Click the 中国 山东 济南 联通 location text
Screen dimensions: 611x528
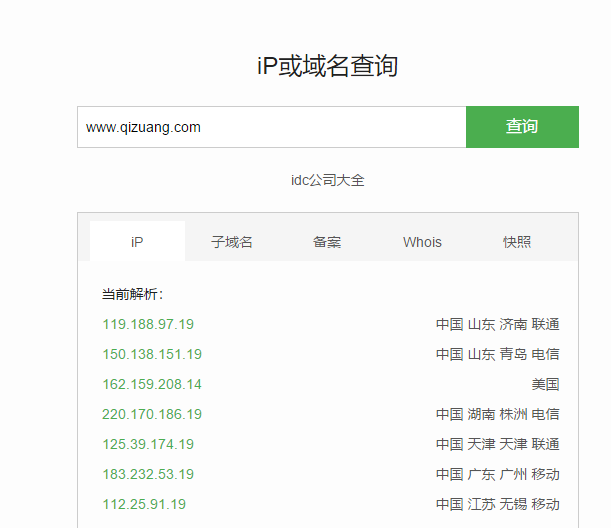click(x=497, y=324)
